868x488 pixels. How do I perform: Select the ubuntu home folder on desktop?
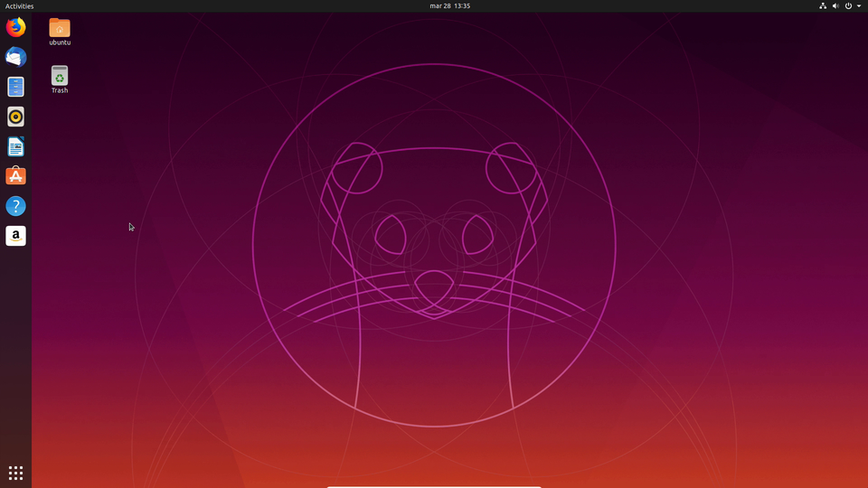[x=60, y=28]
